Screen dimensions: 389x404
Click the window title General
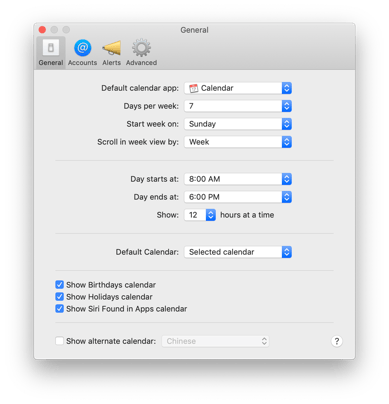pyautogui.click(x=194, y=30)
